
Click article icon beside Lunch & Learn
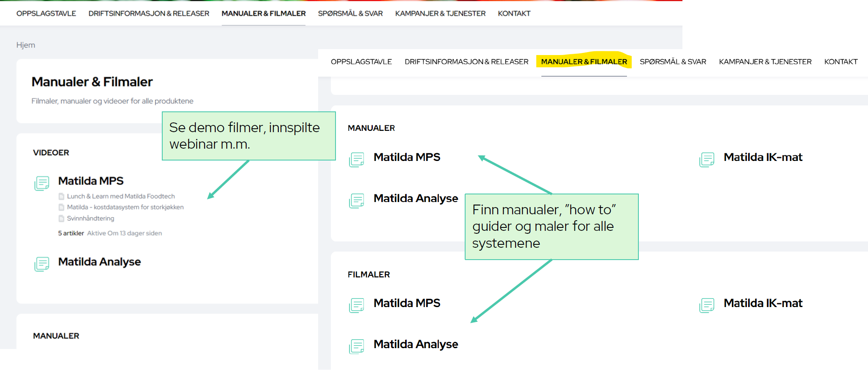61,196
